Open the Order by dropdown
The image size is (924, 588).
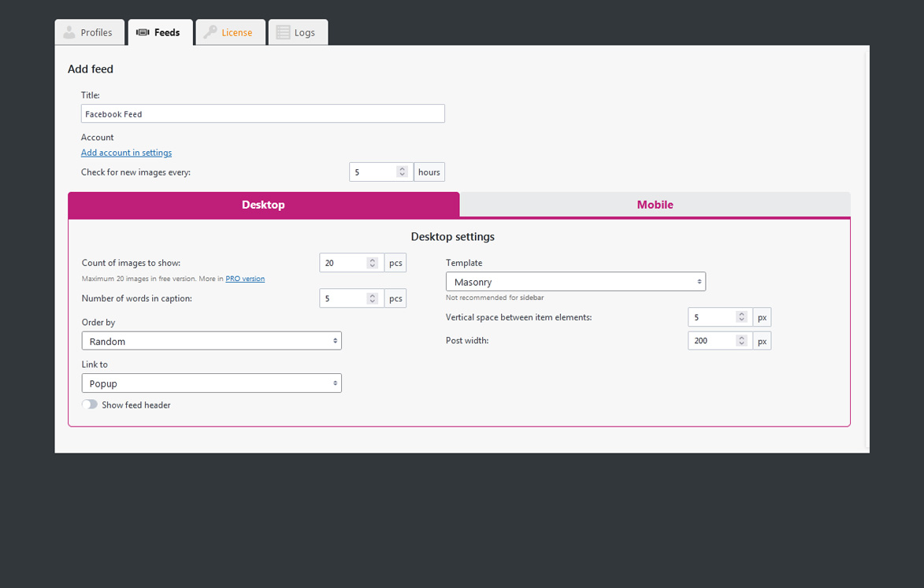[211, 341]
